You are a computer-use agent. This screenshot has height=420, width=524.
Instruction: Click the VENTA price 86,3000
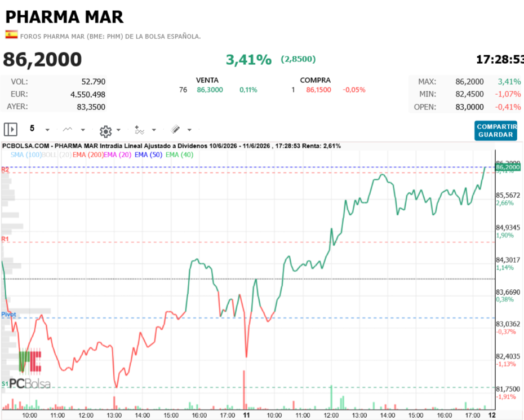click(210, 90)
